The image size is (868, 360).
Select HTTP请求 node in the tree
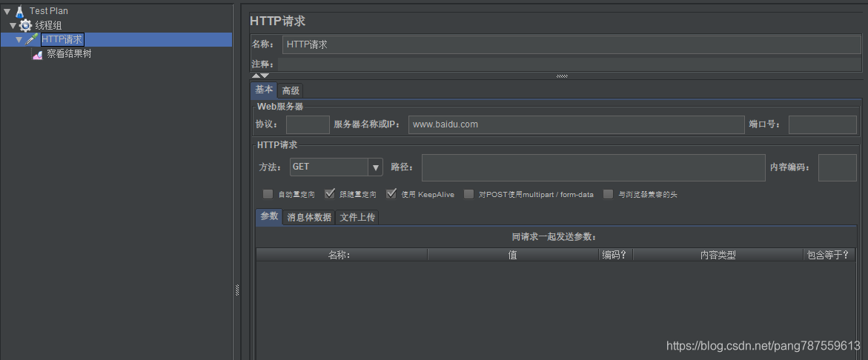pyautogui.click(x=62, y=39)
